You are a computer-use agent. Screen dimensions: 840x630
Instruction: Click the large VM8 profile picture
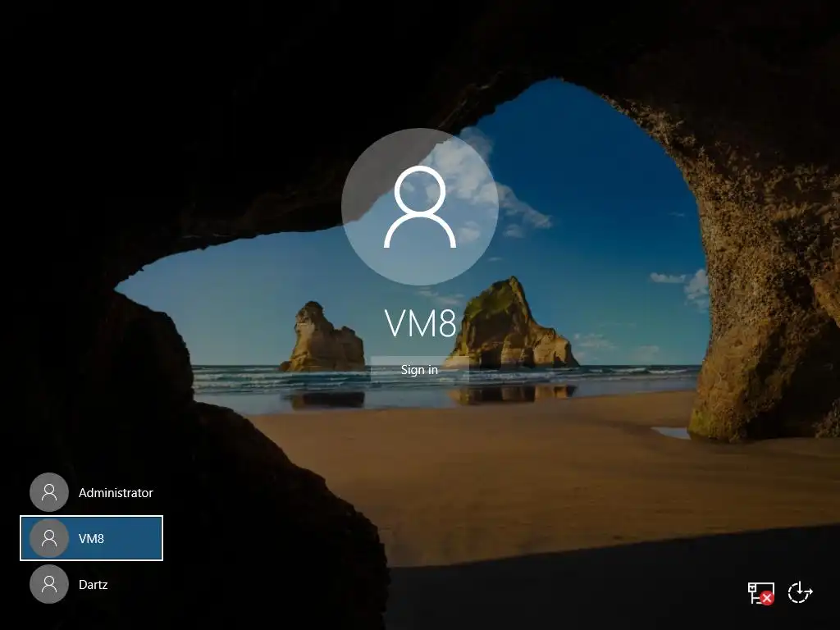(x=420, y=207)
